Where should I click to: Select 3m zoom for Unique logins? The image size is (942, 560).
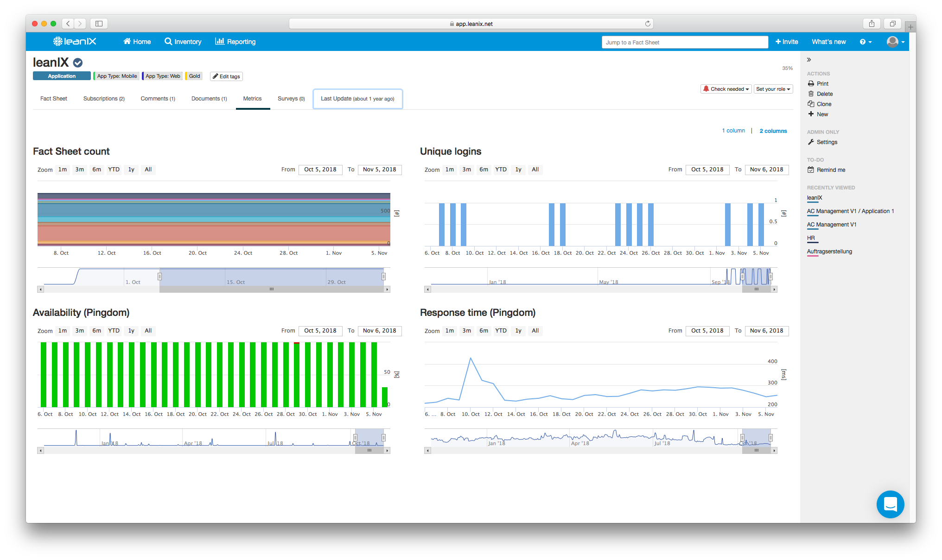click(466, 170)
